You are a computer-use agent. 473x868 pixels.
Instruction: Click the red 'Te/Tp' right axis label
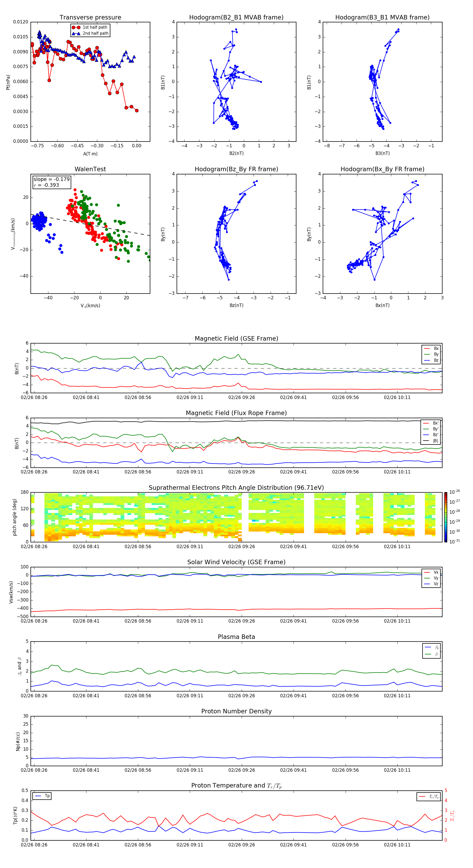(452, 815)
